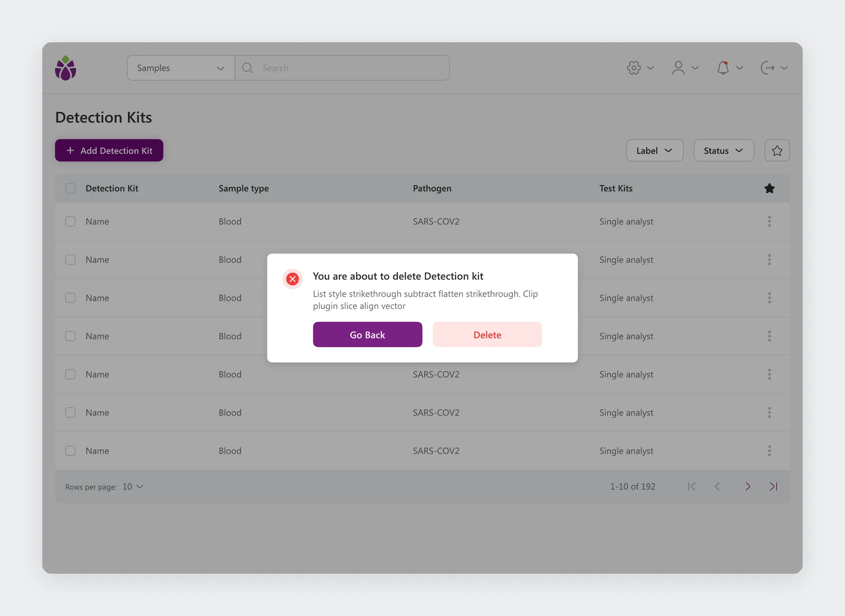Viewport: 845px width, 616px height.
Task: Click the search magnifier icon
Action: point(247,68)
